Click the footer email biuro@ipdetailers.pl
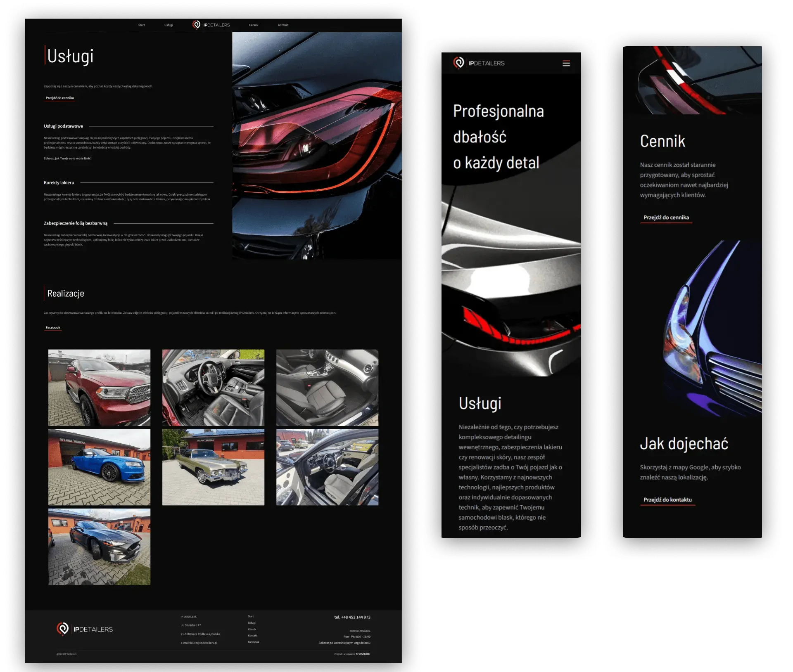 coord(203,643)
